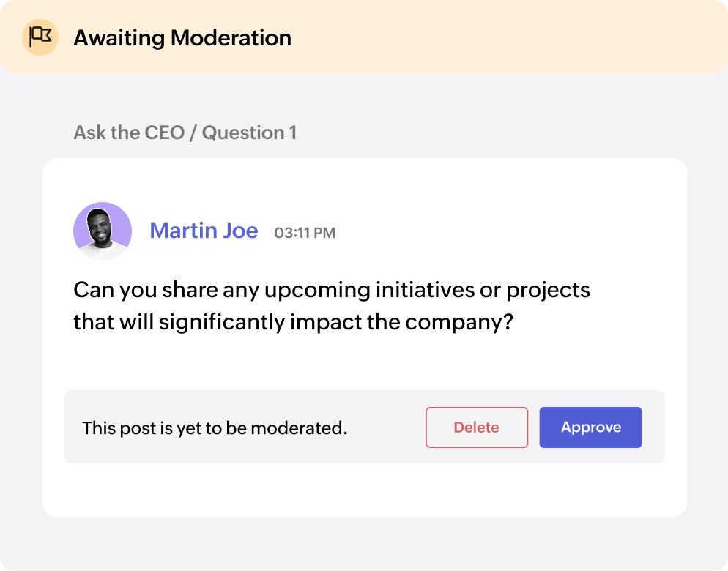
Task: Click the blank white card area below the moderation bar
Action: (364, 490)
